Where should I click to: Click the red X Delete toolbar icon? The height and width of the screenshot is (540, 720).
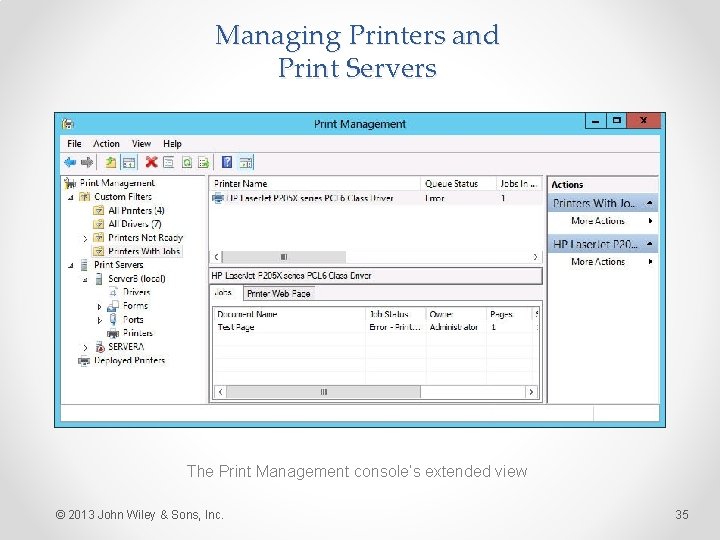pos(151,162)
